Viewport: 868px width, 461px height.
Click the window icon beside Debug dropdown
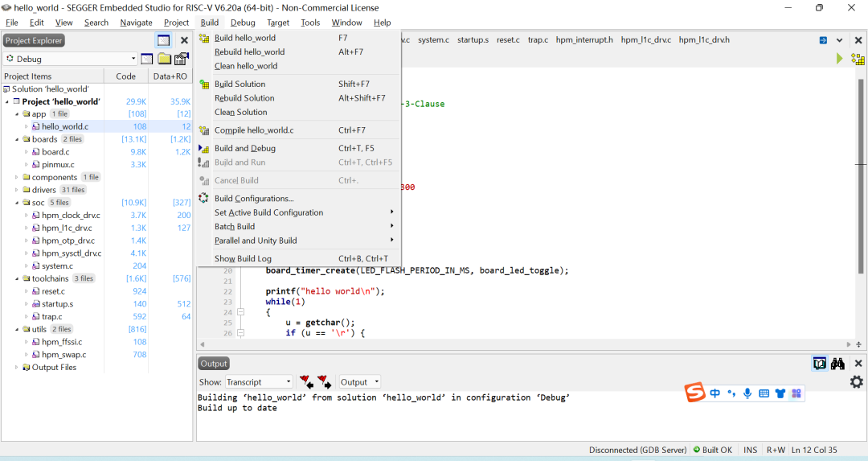click(147, 59)
